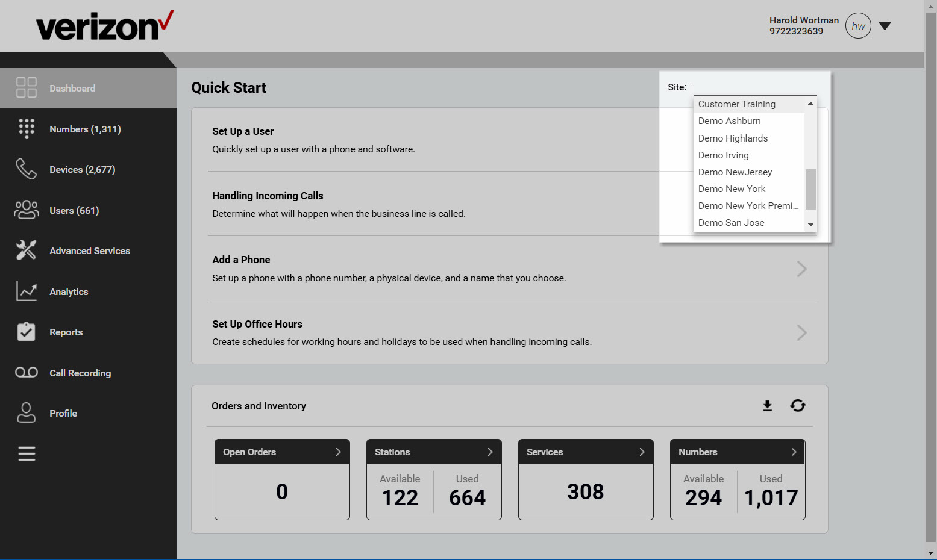
Task: Click the page vertical scrollbar thumb
Action: point(931,277)
